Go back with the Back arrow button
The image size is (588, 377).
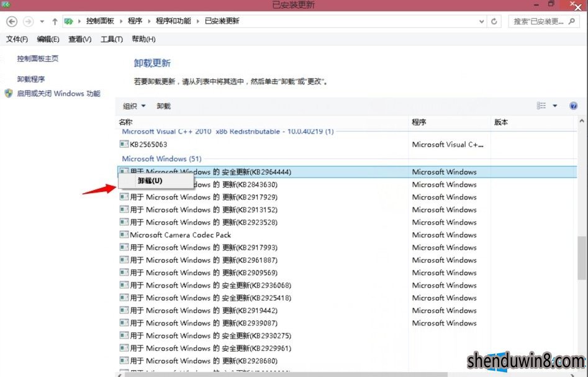click(x=12, y=21)
